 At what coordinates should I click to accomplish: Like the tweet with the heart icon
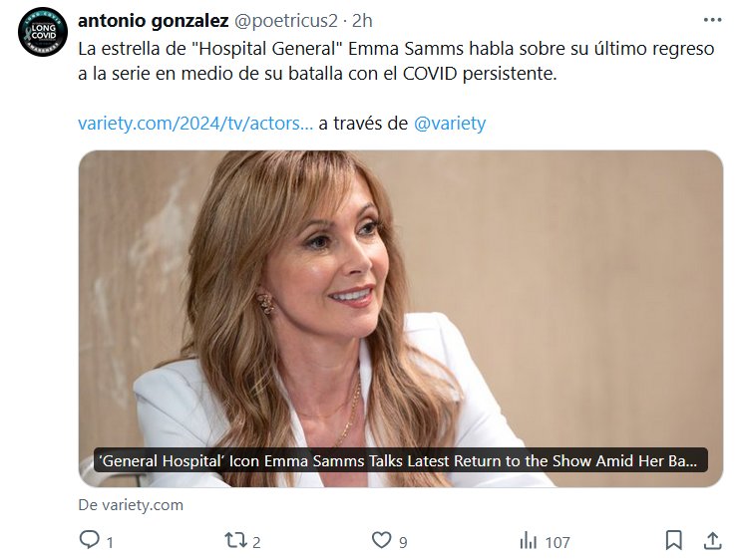(381, 541)
